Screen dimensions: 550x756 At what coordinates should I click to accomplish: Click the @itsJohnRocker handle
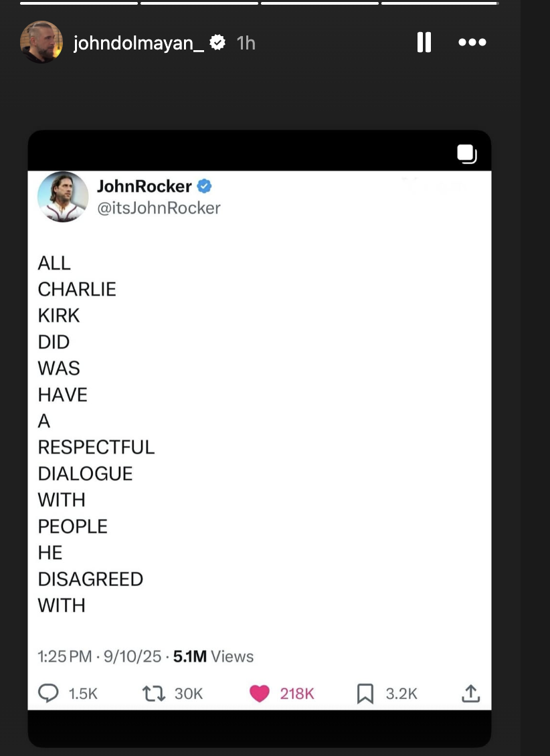click(x=159, y=208)
